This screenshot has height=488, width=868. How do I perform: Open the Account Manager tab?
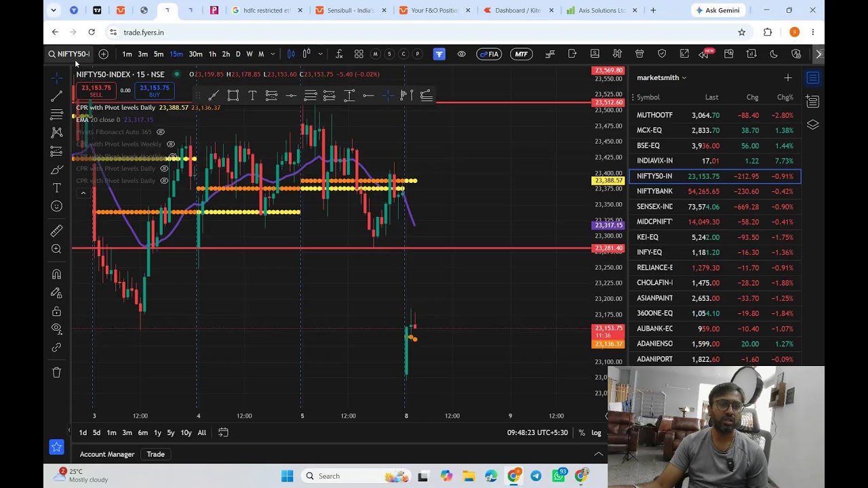coord(107,454)
